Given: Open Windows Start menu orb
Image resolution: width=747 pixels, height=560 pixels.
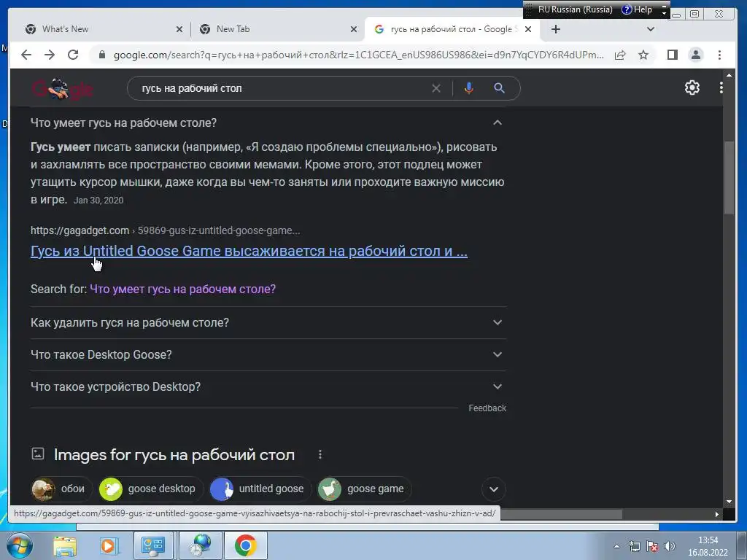Looking at the screenshot, I should [20, 545].
